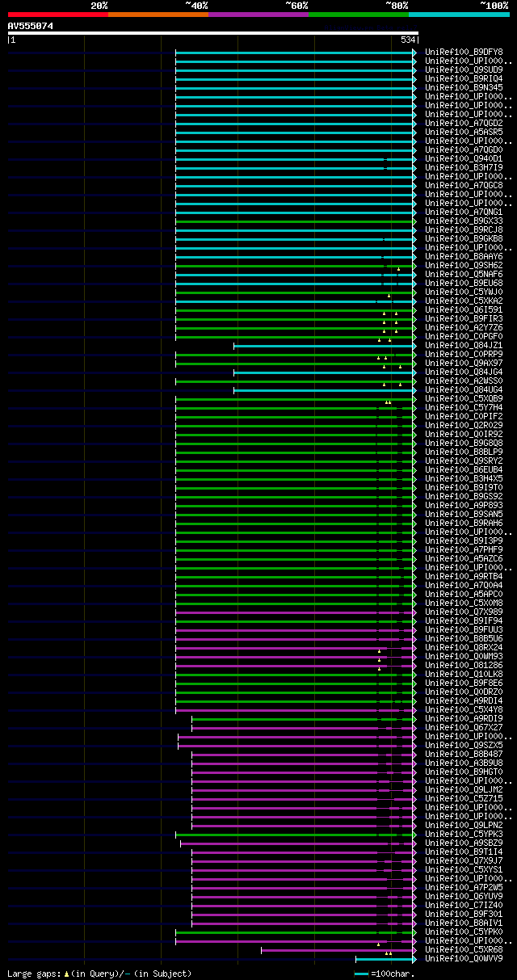Click the Large gaps legend text
The height and width of the screenshot is (980, 517).
click(99, 974)
